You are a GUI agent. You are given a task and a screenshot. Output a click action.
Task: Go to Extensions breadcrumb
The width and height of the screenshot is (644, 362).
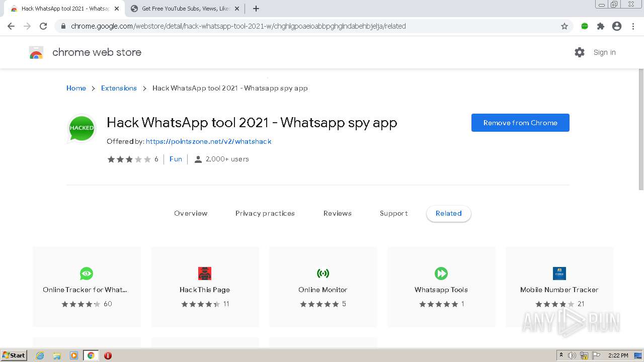click(119, 88)
